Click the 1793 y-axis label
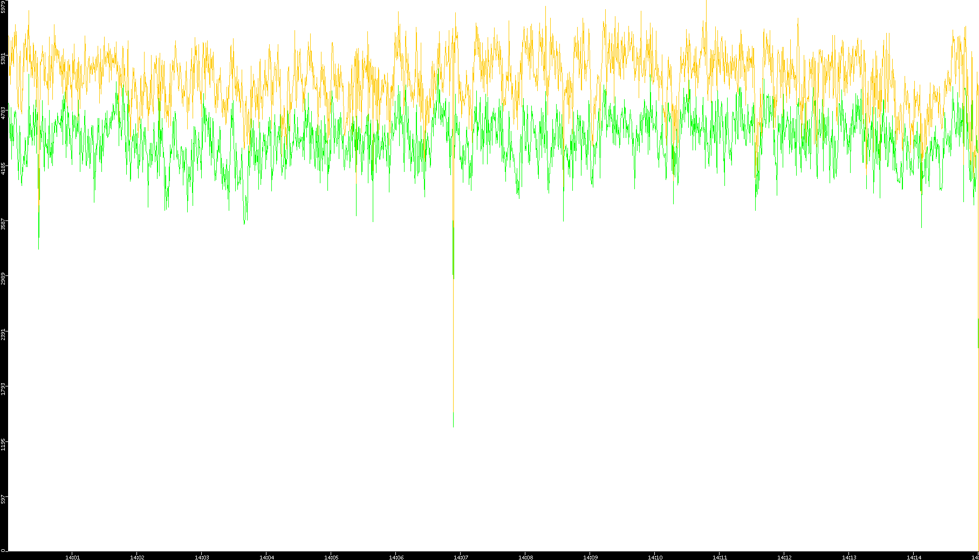Image resolution: width=979 pixels, height=560 pixels. coord(4,389)
